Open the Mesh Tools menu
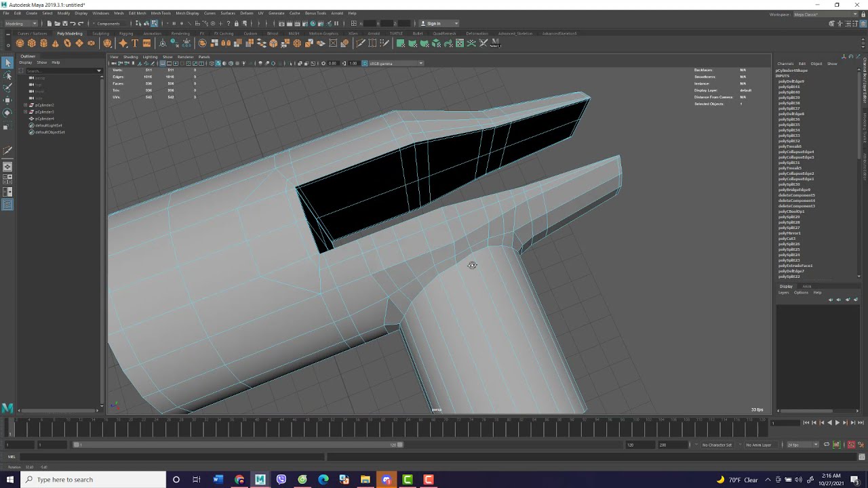Screen dimensions: 868x488 click(161, 13)
